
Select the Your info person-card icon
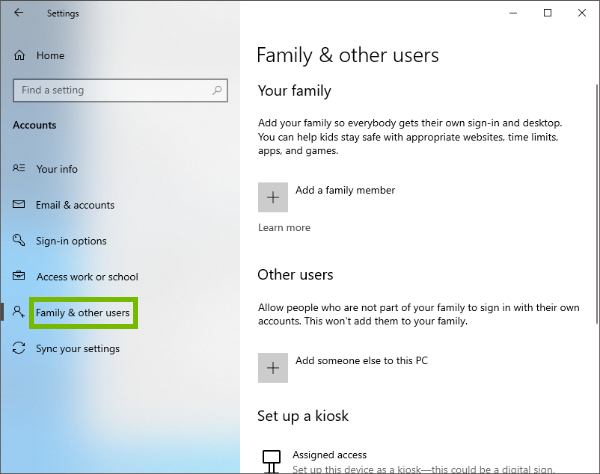(19, 168)
